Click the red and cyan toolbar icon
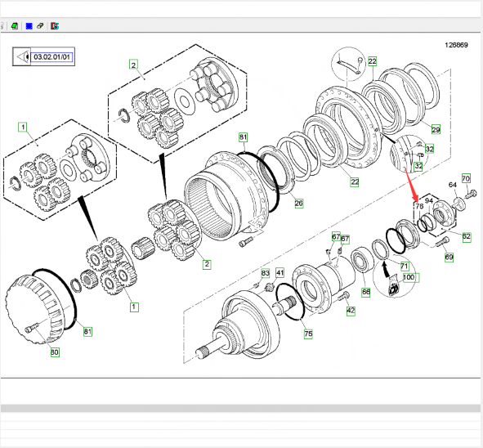 [x=55, y=26]
